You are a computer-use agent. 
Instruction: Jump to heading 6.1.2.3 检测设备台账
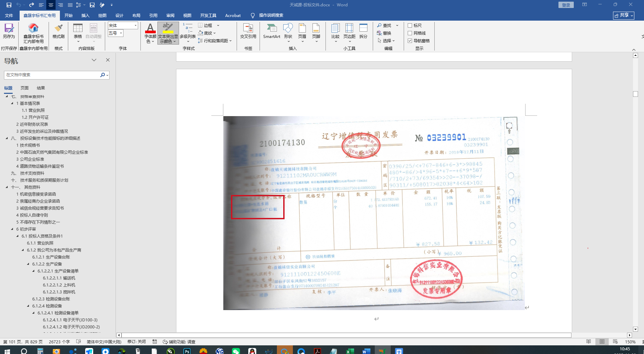tap(51, 299)
